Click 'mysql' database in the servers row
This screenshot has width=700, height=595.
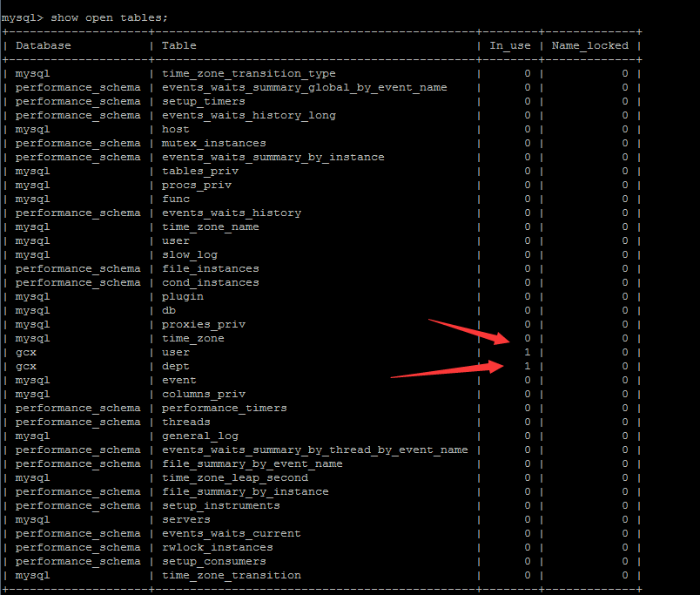[32, 519]
